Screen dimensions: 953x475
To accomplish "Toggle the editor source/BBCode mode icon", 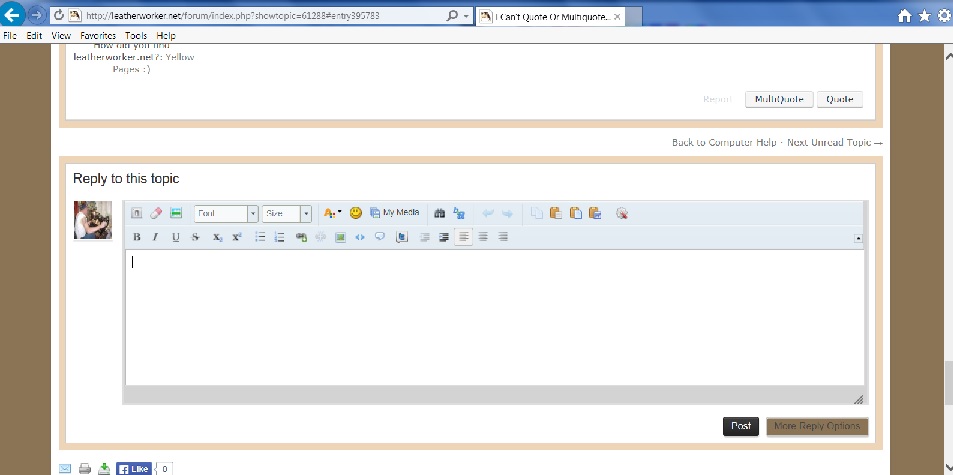I will coord(137,213).
